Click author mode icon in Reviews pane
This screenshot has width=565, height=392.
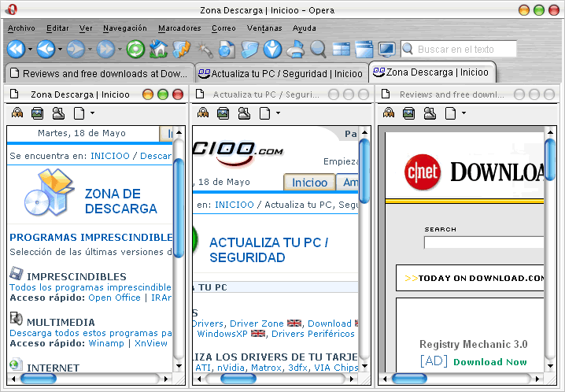pos(389,113)
